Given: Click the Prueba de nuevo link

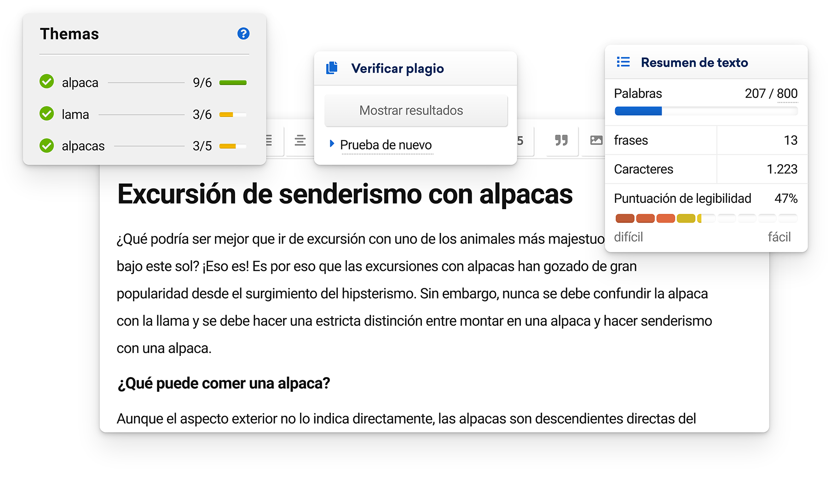Looking at the screenshot, I should (x=386, y=145).
